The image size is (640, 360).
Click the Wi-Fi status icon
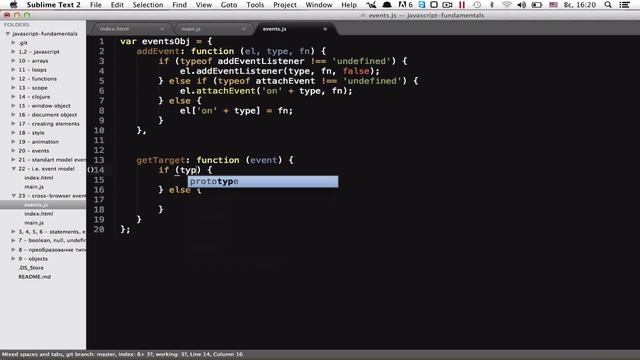pyautogui.click(x=507, y=5)
